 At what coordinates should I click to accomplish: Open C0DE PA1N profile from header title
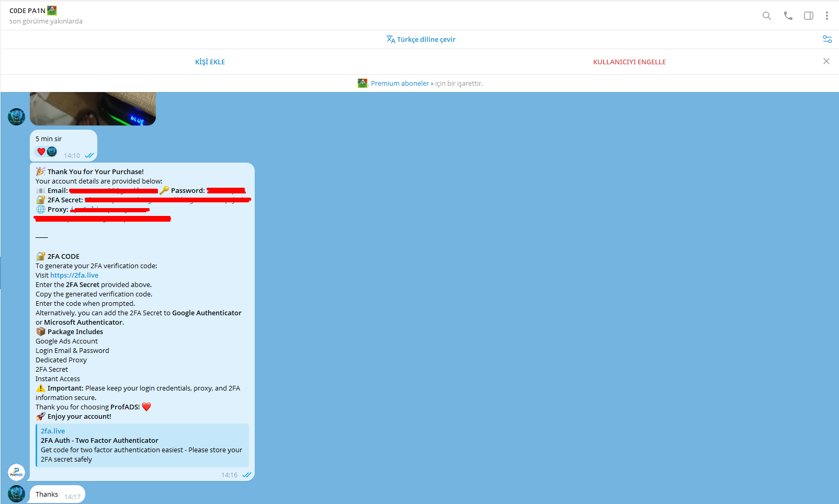point(27,10)
